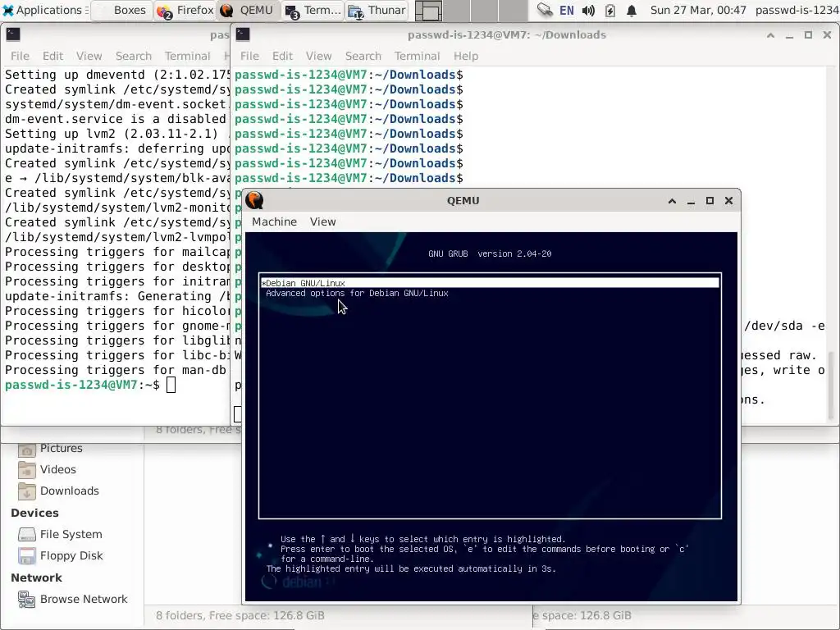Screen dimensions: 840x630
Task: Click the left terminal title bar icon
Action: pos(13,34)
